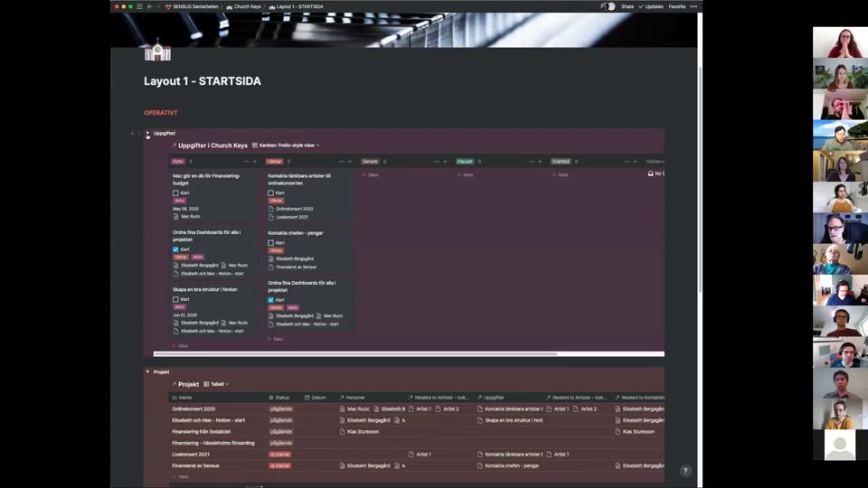Check Klart on 'Mac gör en db' card
Viewport: 868px width, 488px height.
(175, 193)
